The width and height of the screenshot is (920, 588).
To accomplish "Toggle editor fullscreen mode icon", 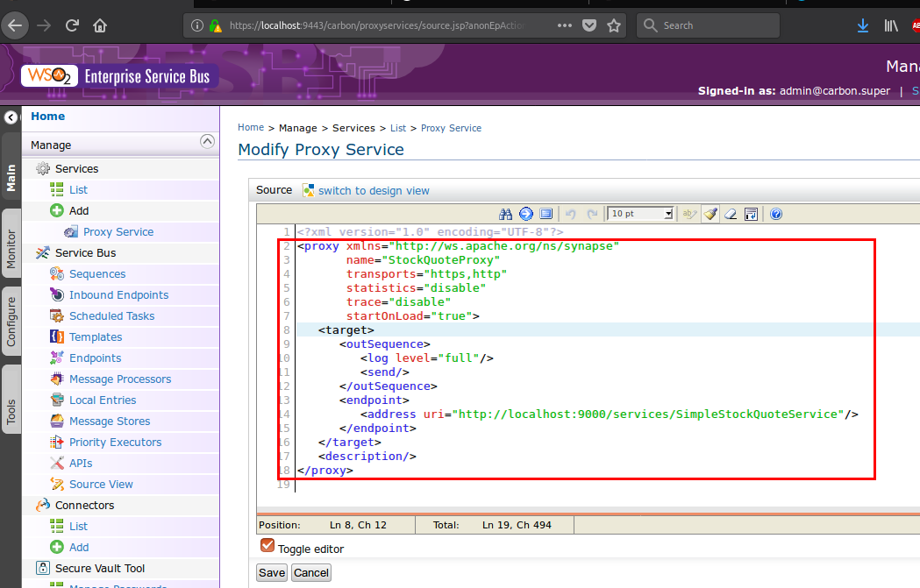I will pyautogui.click(x=546, y=214).
